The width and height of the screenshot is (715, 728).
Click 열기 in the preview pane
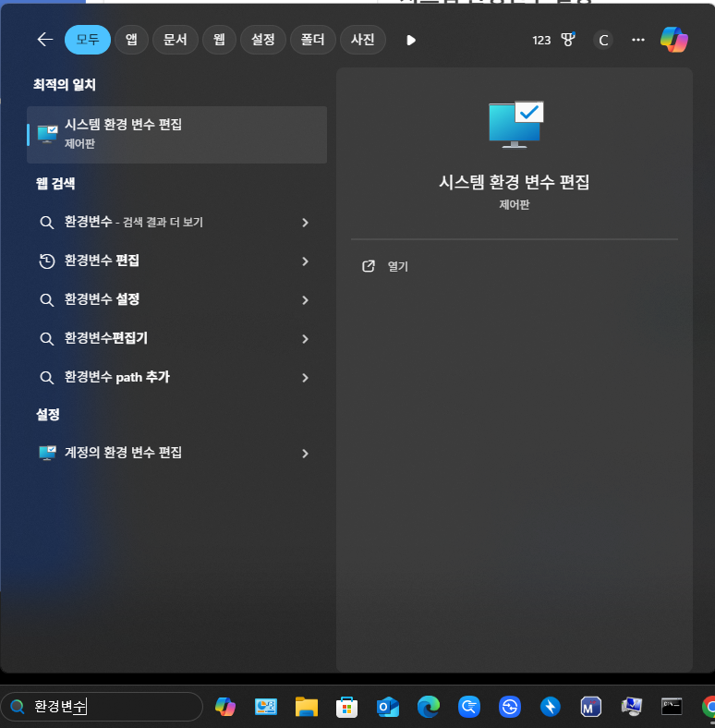pos(397,266)
